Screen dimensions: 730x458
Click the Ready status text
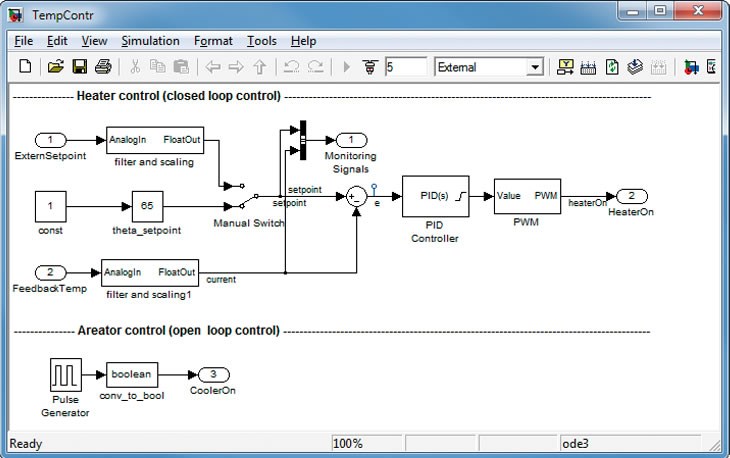[x=26, y=444]
